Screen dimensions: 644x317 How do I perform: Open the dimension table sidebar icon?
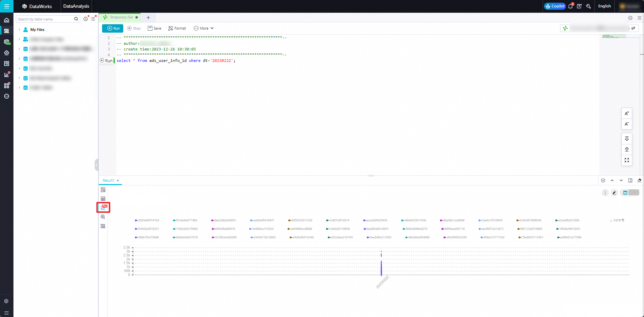pyautogui.click(x=6, y=64)
